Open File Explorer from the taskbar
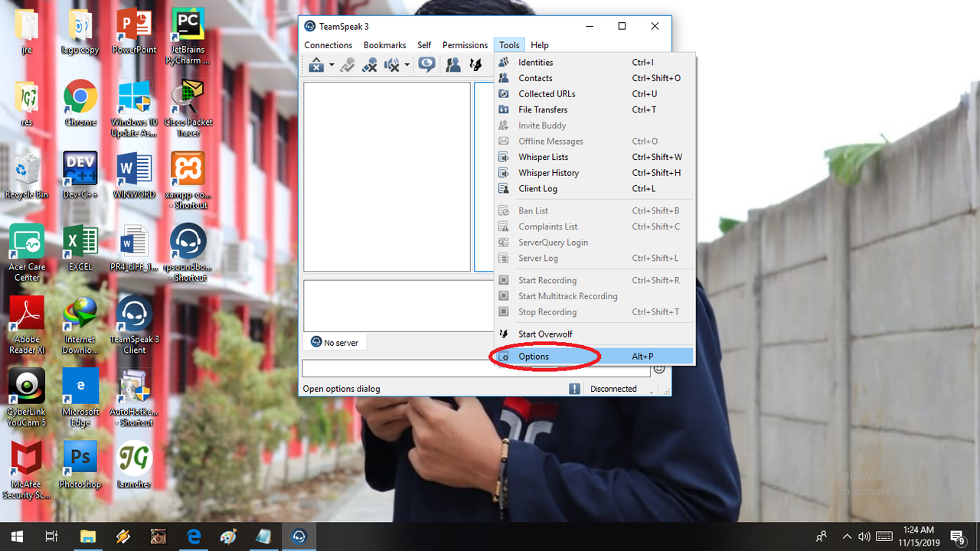The height and width of the screenshot is (551, 980). [87, 536]
